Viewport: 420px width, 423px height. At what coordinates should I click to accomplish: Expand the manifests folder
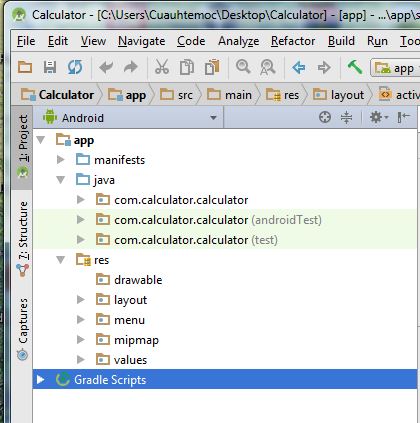pyautogui.click(x=61, y=160)
